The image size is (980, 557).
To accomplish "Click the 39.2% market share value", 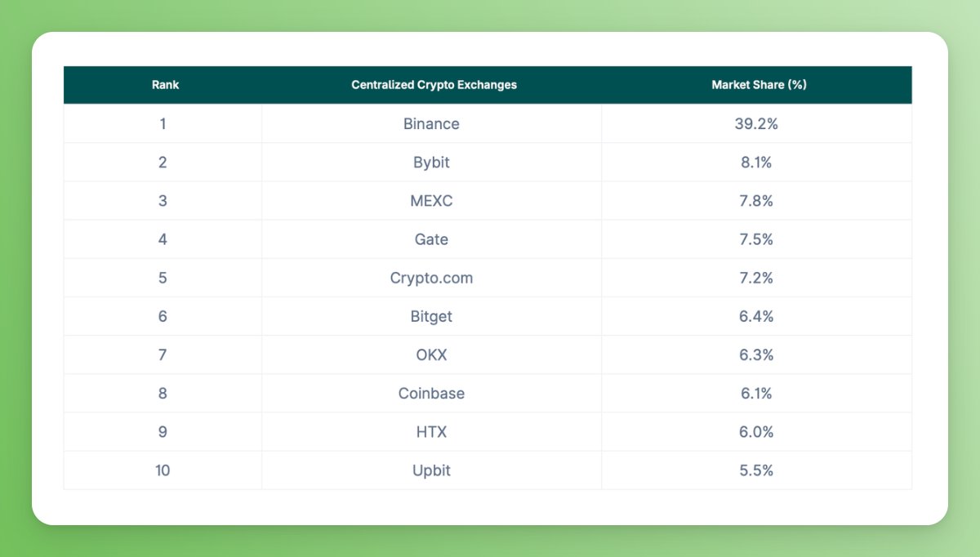I will (x=756, y=124).
